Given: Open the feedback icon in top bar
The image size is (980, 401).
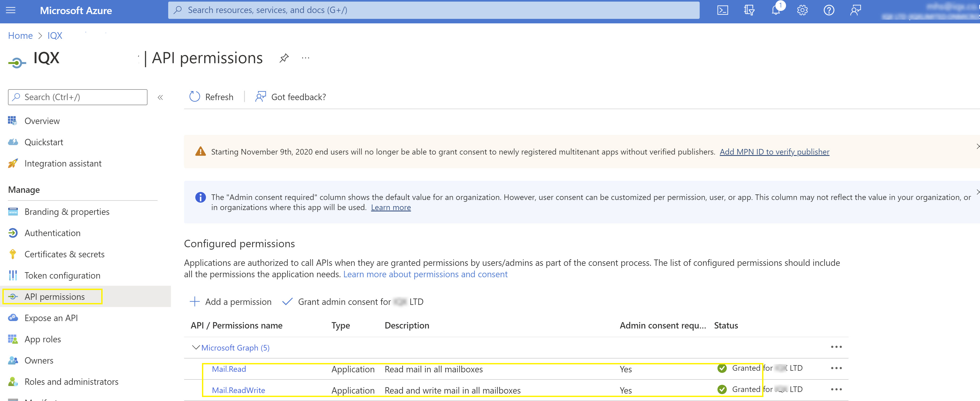Looking at the screenshot, I should 856,10.
